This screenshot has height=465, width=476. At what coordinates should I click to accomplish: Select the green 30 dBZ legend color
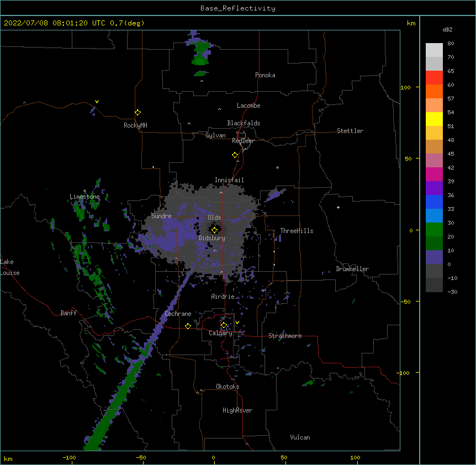click(434, 230)
